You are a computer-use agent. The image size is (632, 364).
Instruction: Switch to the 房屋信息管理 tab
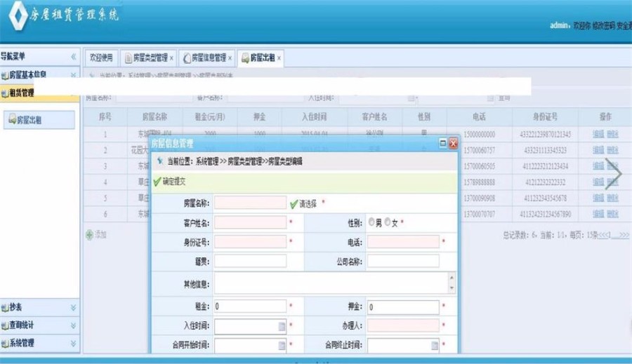[209, 58]
